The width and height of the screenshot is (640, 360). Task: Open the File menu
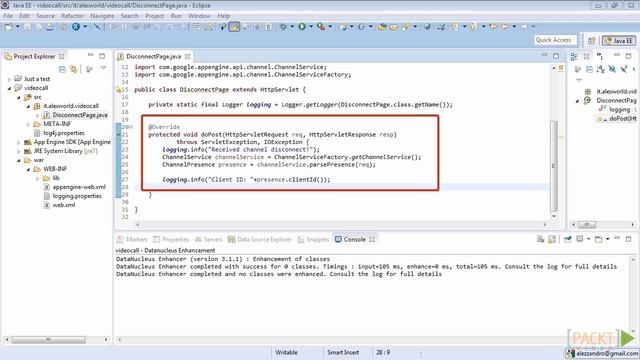8,16
